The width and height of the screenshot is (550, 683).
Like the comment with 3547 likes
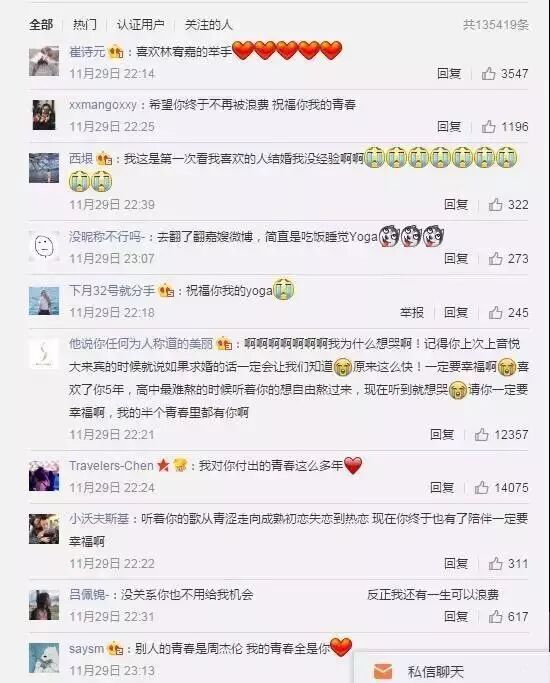click(488, 74)
